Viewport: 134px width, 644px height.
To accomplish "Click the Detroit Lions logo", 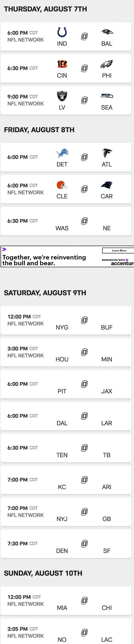I will click(62, 153).
